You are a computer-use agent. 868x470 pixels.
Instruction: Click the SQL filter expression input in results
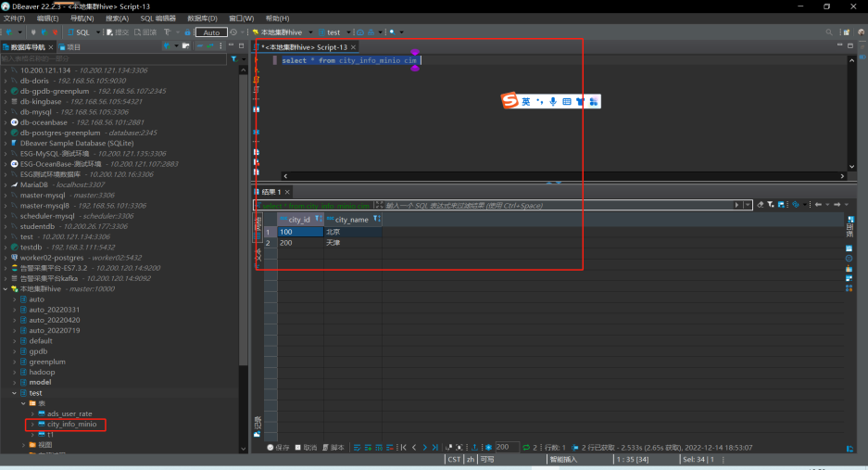(x=560, y=205)
